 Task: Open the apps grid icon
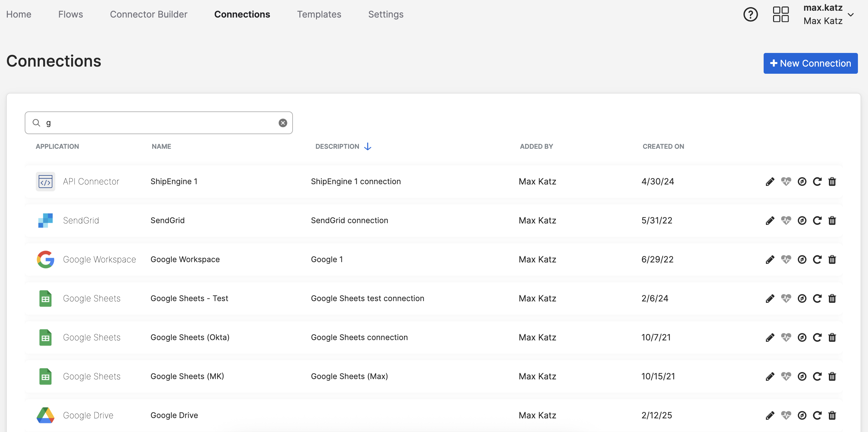[x=781, y=15]
